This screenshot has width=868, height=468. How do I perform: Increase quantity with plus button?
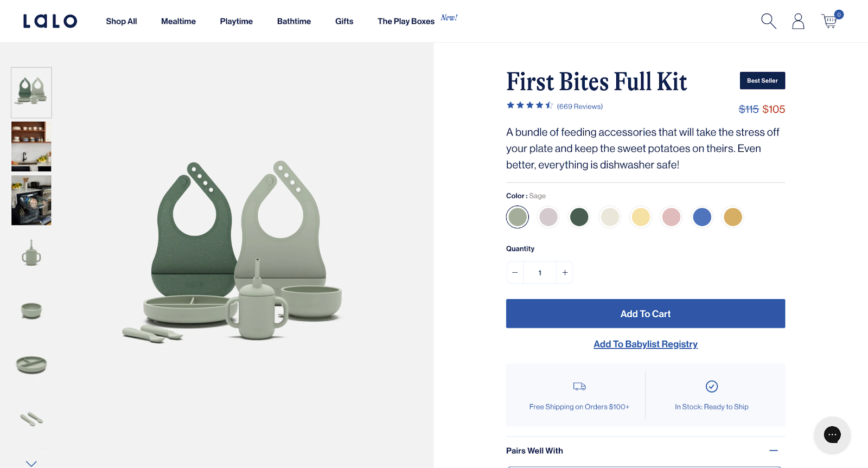point(565,273)
